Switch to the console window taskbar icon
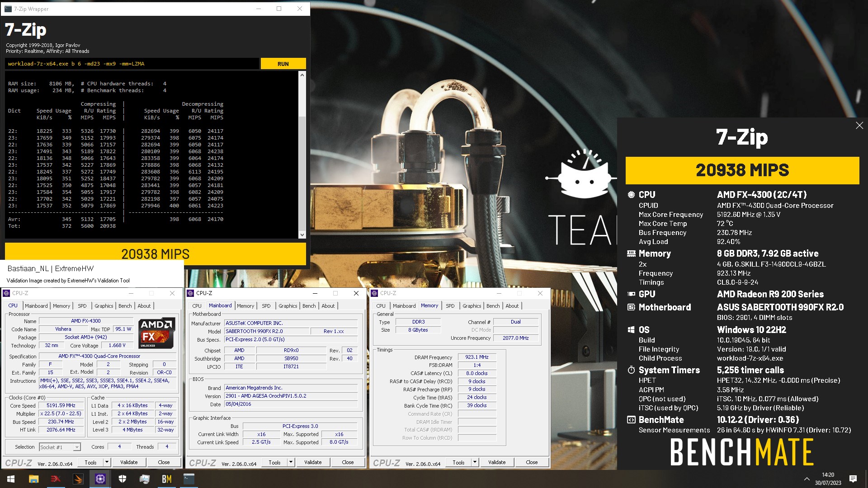 click(x=189, y=479)
